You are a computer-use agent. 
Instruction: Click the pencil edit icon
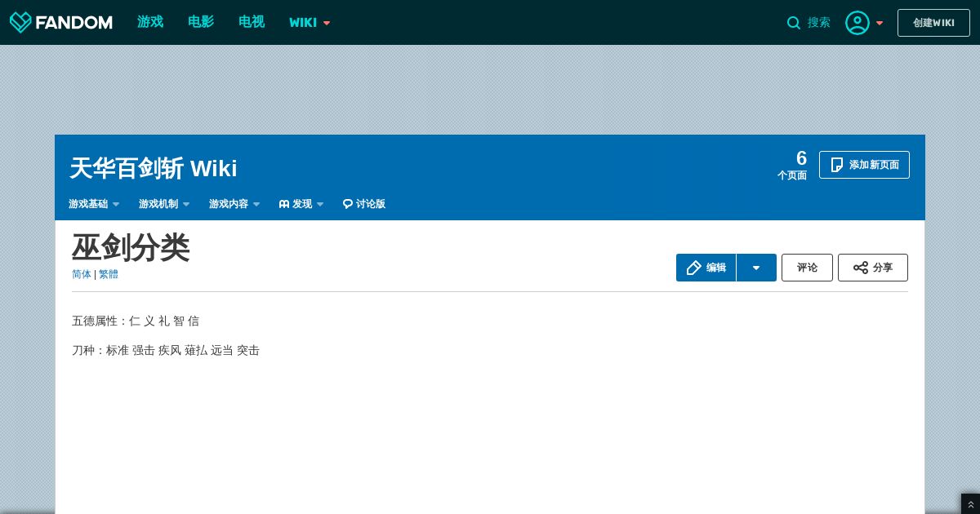pyautogui.click(x=694, y=268)
